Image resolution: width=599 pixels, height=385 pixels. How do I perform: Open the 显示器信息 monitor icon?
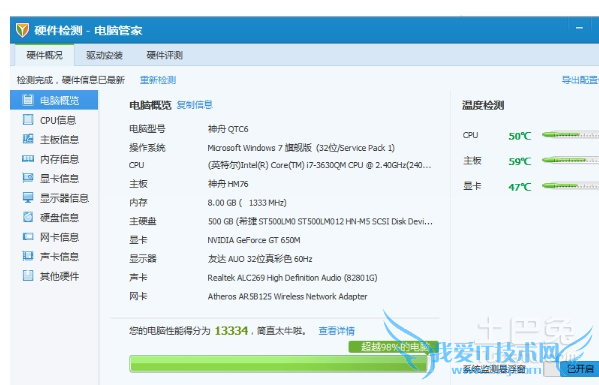[x=28, y=197]
